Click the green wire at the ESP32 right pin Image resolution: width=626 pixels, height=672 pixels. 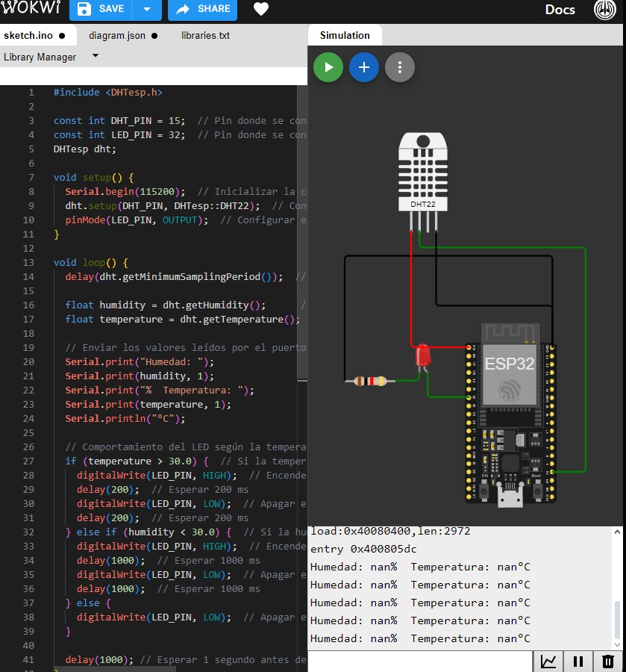[569, 472]
